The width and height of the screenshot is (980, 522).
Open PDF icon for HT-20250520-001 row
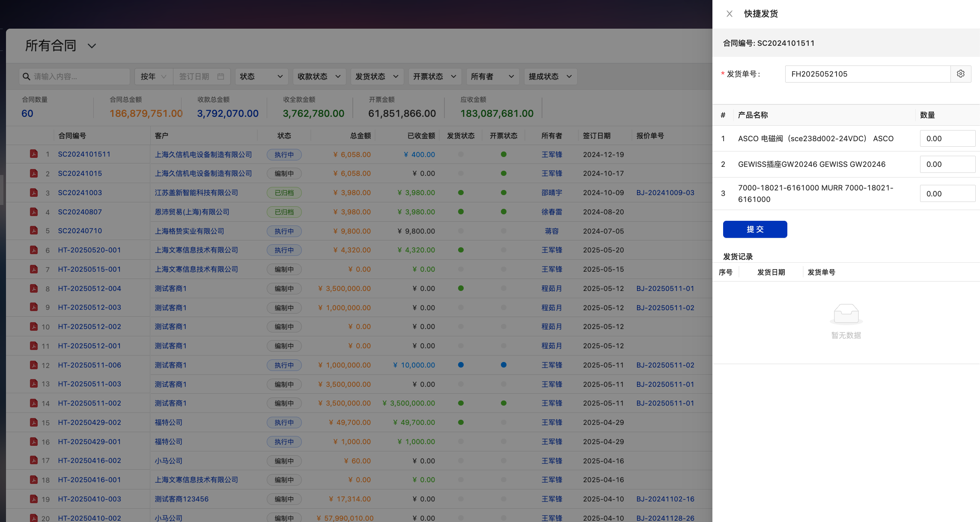click(x=34, y=249)
